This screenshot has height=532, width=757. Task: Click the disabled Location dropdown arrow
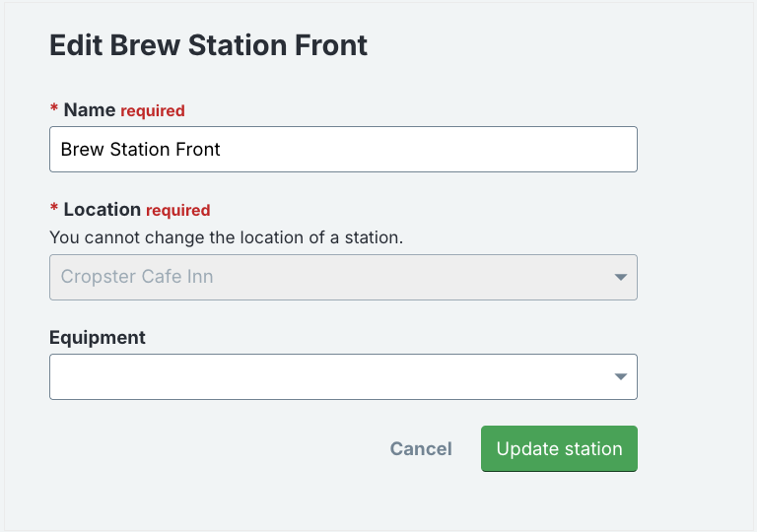(x=620, y=277)
